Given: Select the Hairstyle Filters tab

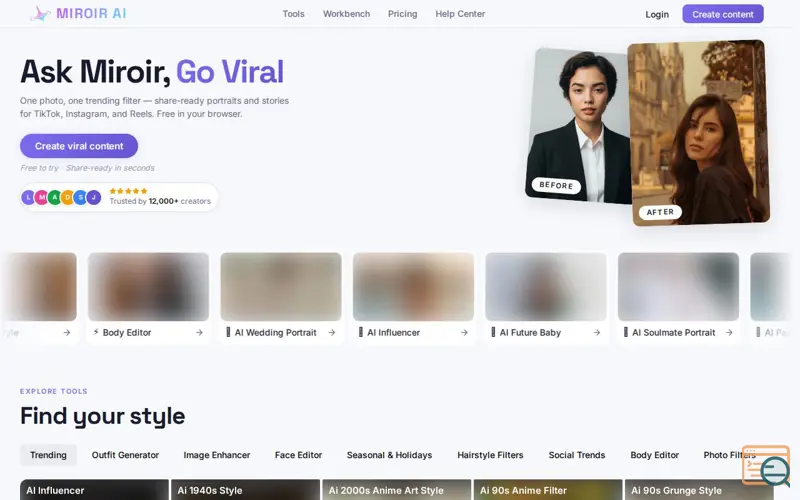Looking at the screenshot, I should click(490, 455).
